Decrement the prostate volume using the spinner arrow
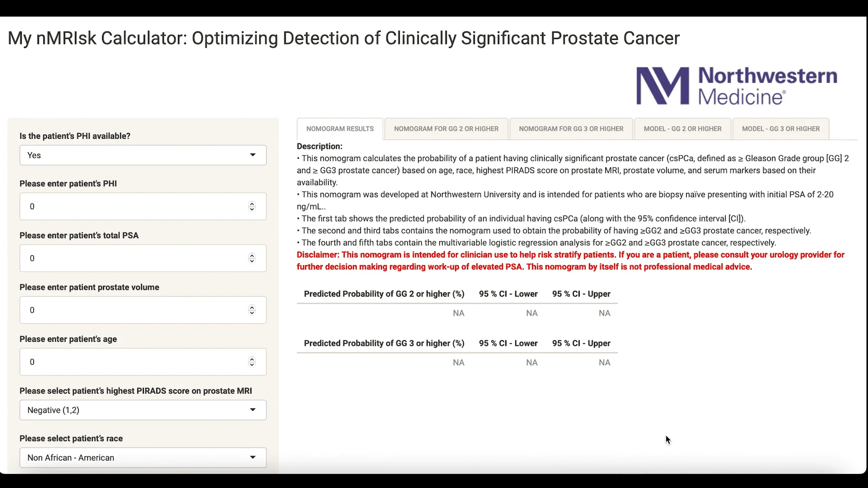Screen dimensions: 868x488 [252, 314]
